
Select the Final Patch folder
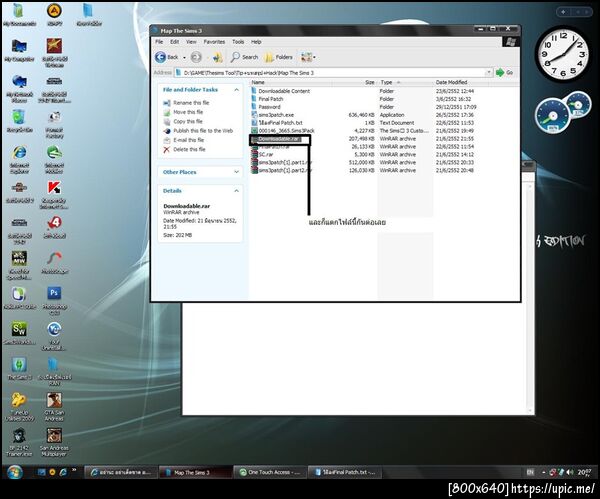(271, 99)
